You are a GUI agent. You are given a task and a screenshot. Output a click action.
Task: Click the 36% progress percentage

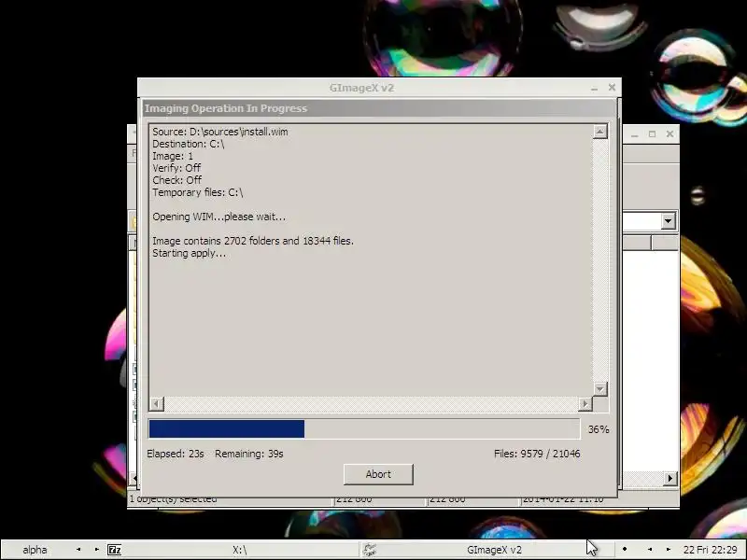click(x=599, y=429)
